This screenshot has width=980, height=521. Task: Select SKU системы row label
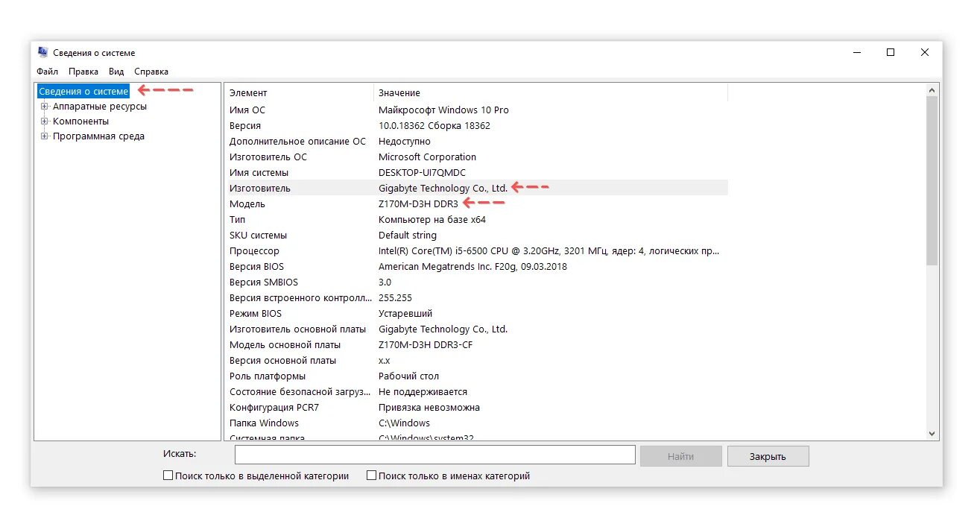pos(258,236)
